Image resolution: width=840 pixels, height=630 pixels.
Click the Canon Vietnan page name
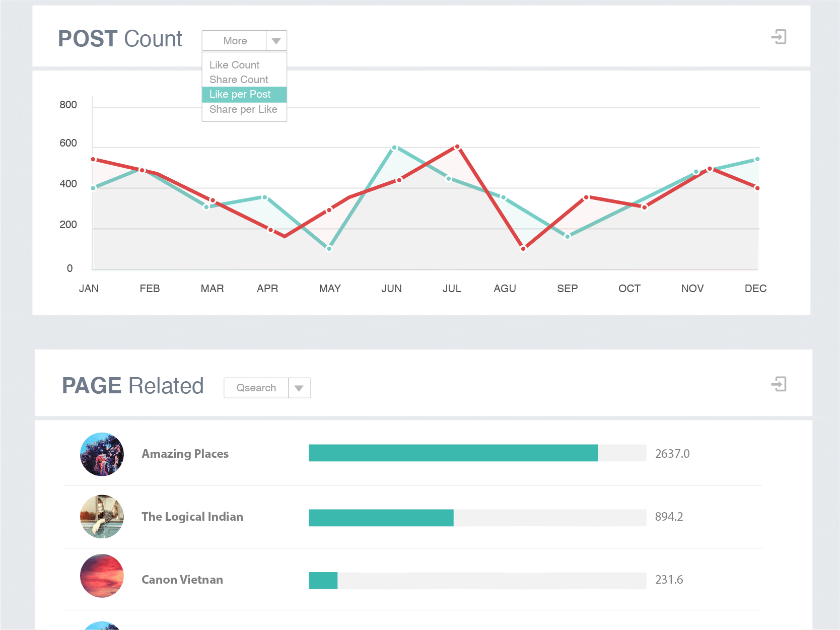pyautogui.click(x=182, y=580)
